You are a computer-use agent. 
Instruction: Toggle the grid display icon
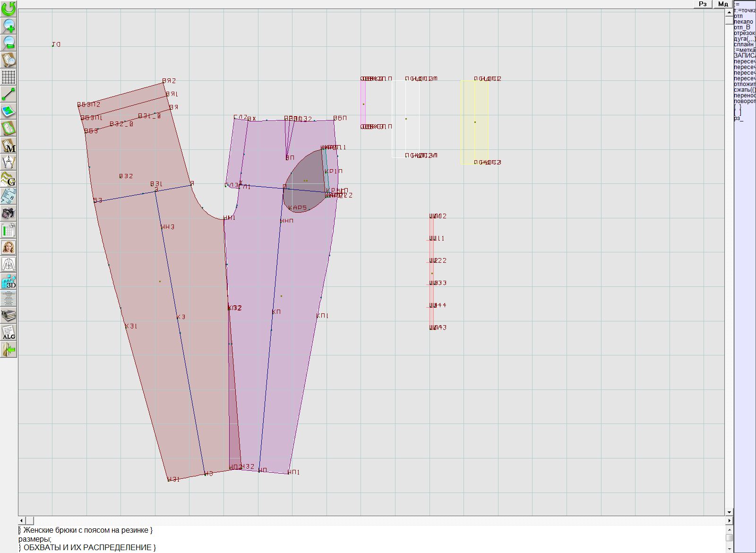[9, 77]
